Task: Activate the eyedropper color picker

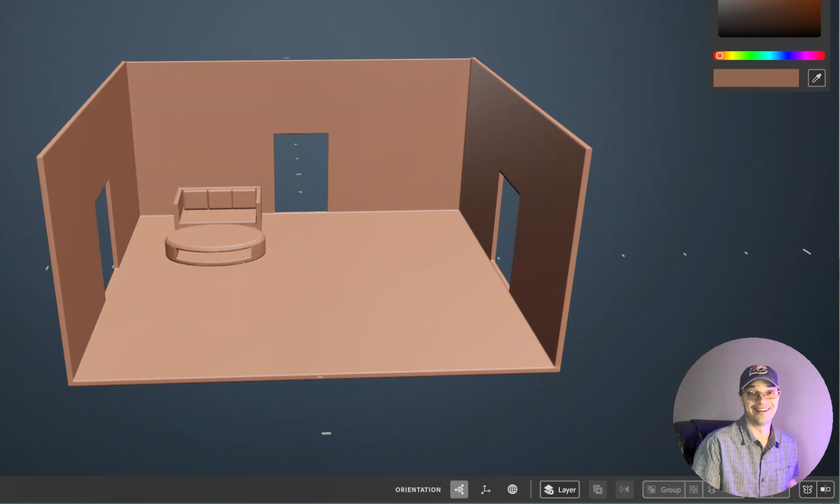Action: 816,78
